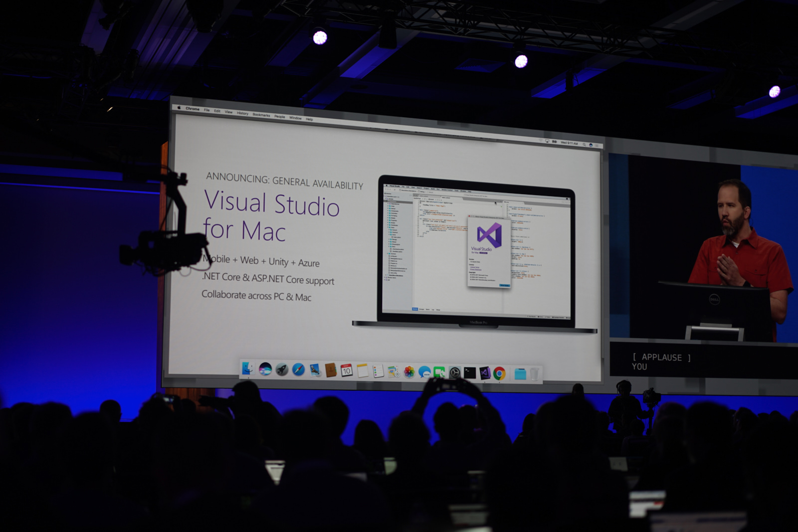Click Announcing: General Availability text
The image size is (798, 532).
pyautogui.click(x=284, y=181)
